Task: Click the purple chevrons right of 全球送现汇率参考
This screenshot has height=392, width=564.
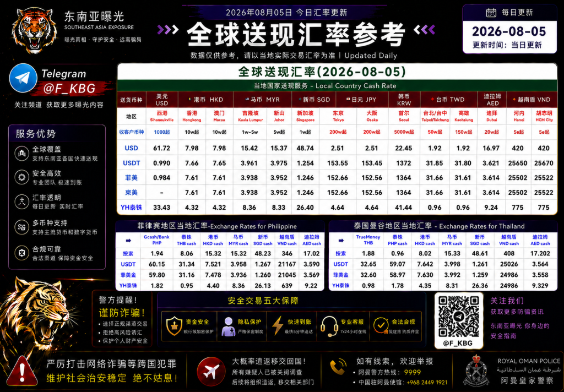Action: click(425, 30)
